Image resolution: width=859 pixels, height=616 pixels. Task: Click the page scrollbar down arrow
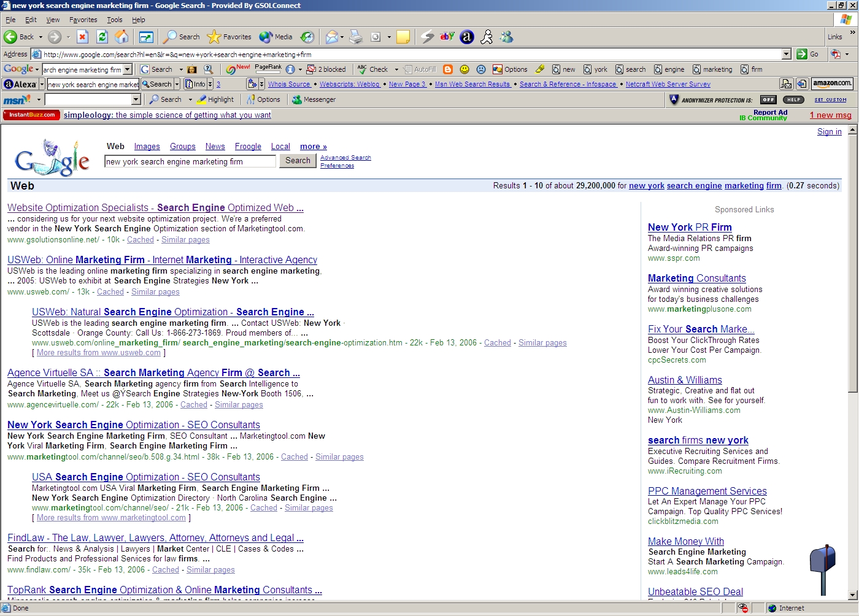(x=852, y=595)
